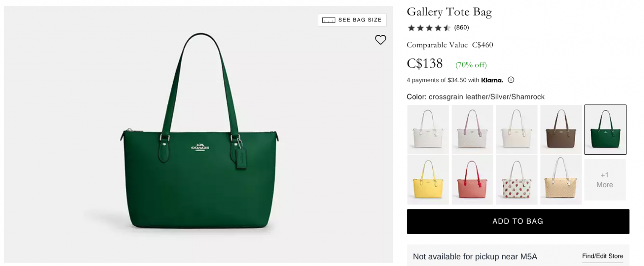View the 860 customer reviews
Viewport: 644px width, 266px height.
[462, 27]
